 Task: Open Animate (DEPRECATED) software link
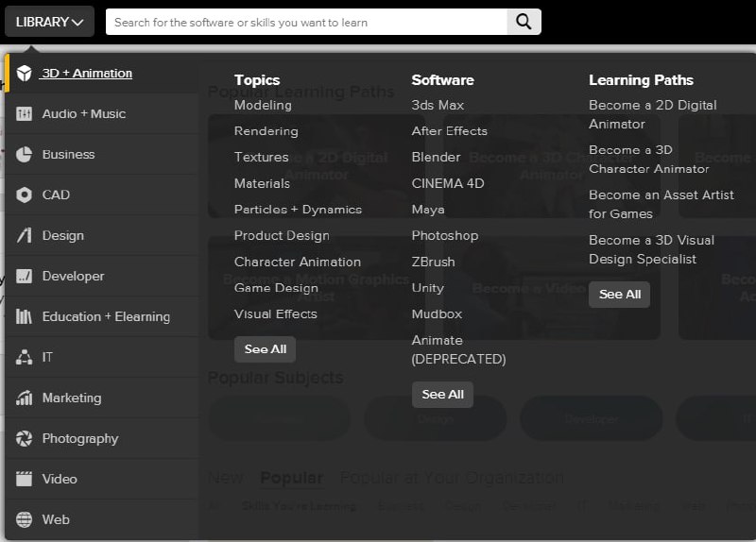pyautogui.click(x=459, y=349)
